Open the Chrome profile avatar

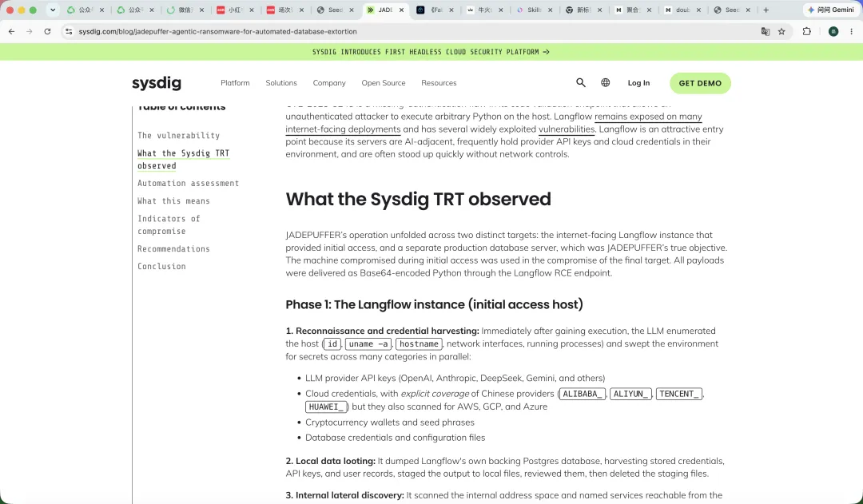coord(833,31)
